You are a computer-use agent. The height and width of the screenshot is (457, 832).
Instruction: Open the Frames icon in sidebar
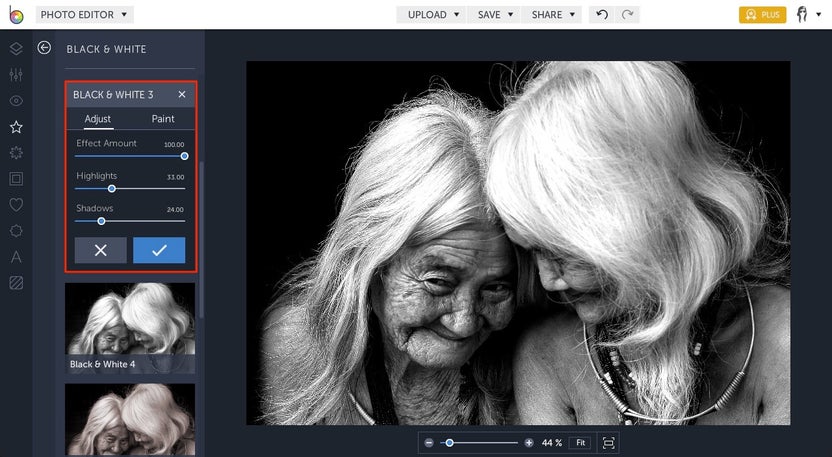[16, 179]
